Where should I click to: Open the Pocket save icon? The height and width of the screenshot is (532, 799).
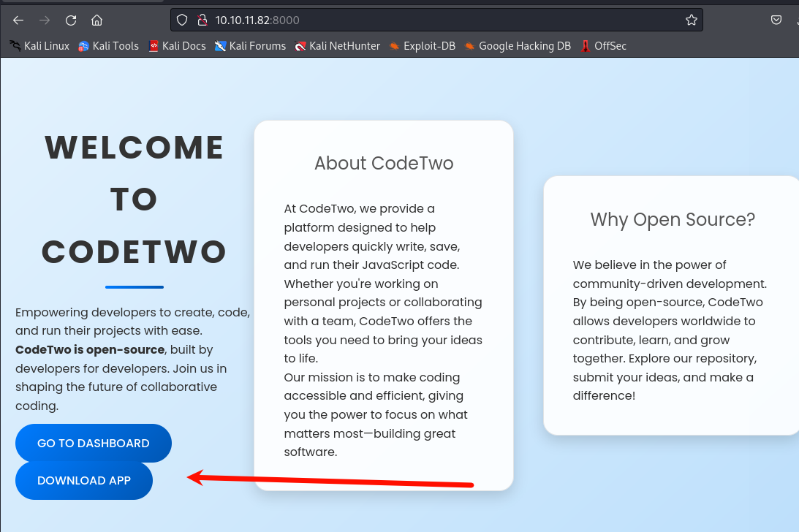(x=776, y=20)
